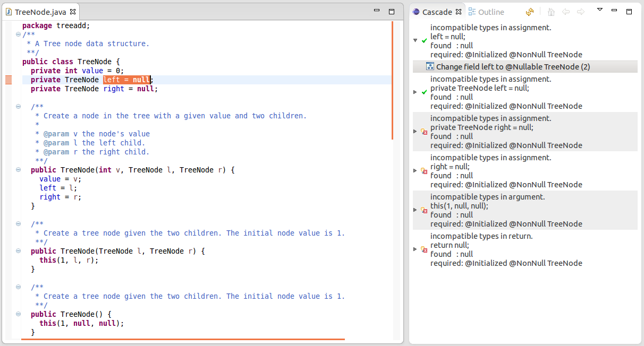644x346 pixels.
Task: Click warning marker in editor left gutter
Action: [9, 80]
